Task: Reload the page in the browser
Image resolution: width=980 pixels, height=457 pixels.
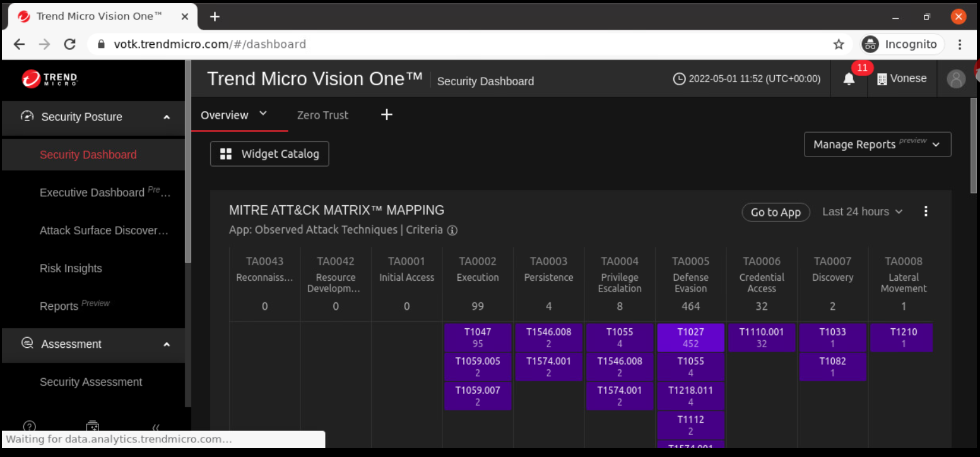Action: click(70, 44)
